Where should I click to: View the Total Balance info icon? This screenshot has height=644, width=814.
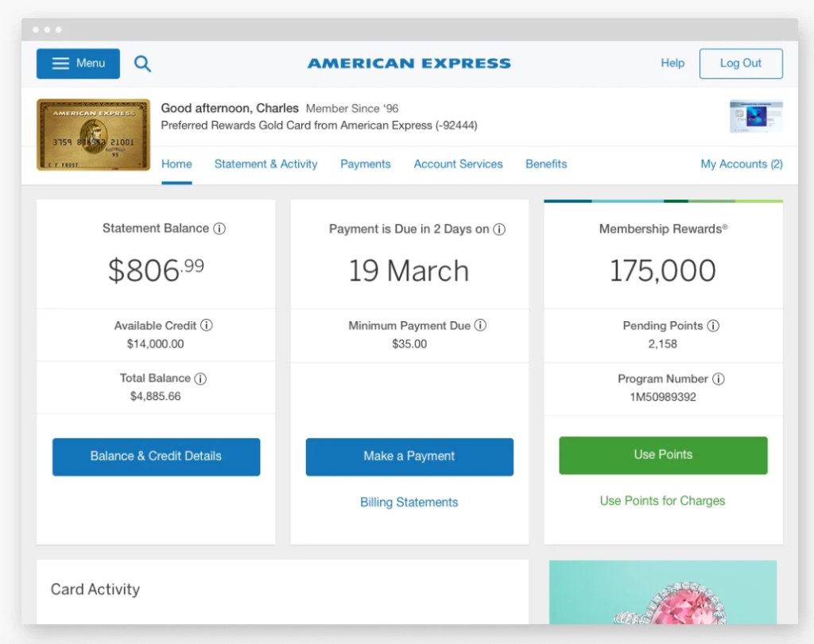(201, 378)
